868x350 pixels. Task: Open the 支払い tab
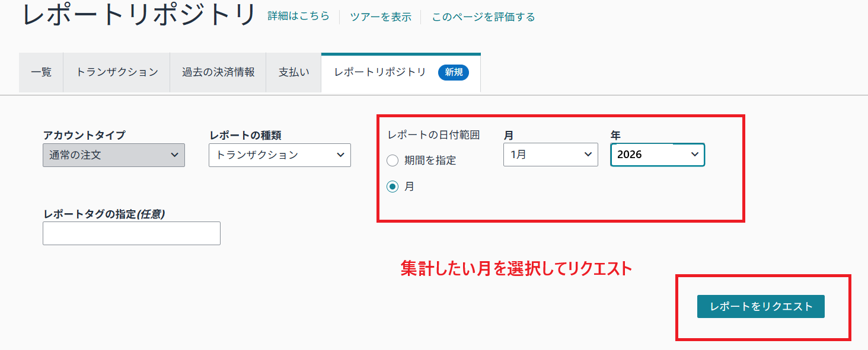tap(293, 72)
